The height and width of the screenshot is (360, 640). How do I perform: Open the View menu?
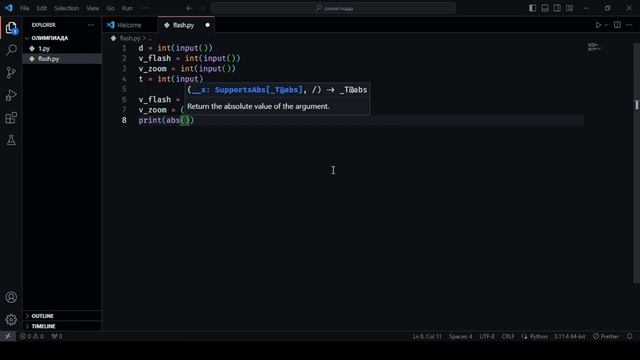[93, 8]
